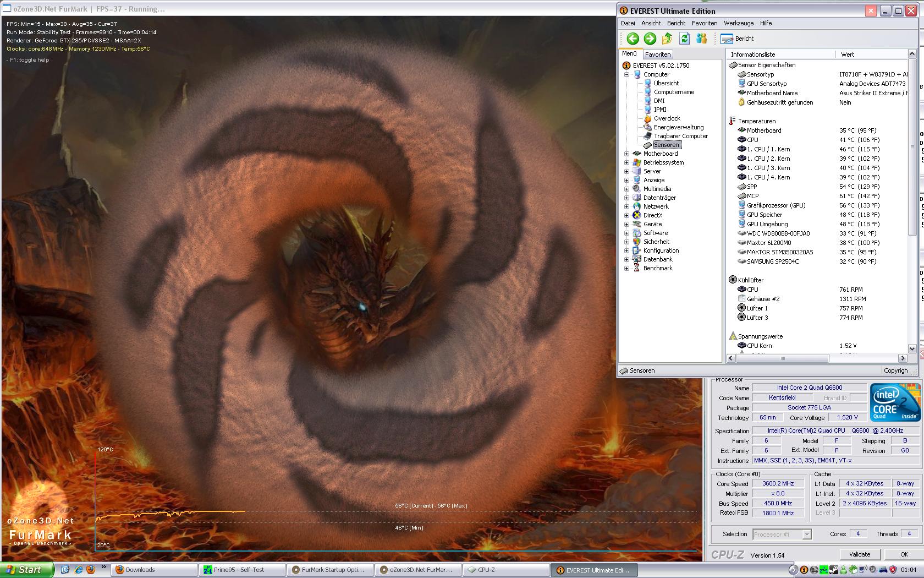The width and height of the screenshot is (924, 578).
Task: Expand the Netzwerk tree node
Action: (626, 206)
